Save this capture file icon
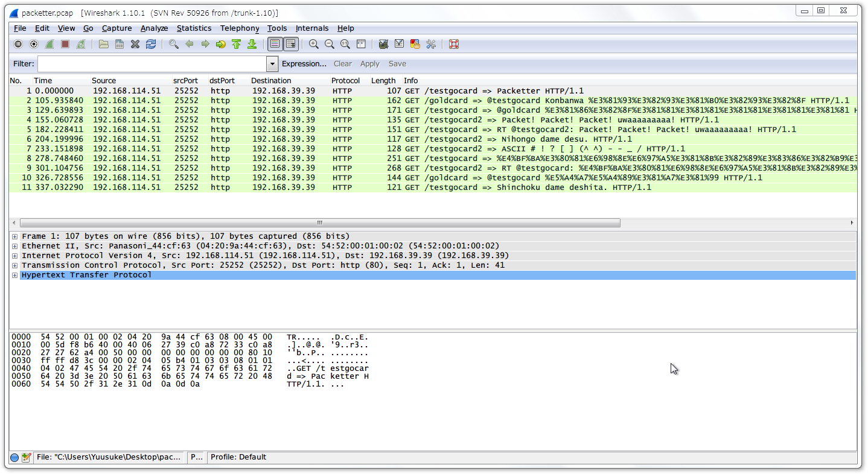Viewport: 868px width, 474px height. 120,44
